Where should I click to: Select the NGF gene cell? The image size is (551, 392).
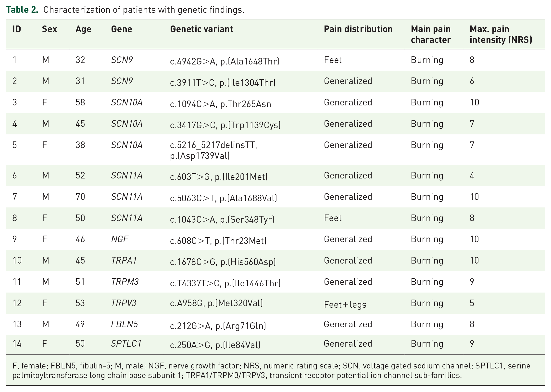point(120,239)
